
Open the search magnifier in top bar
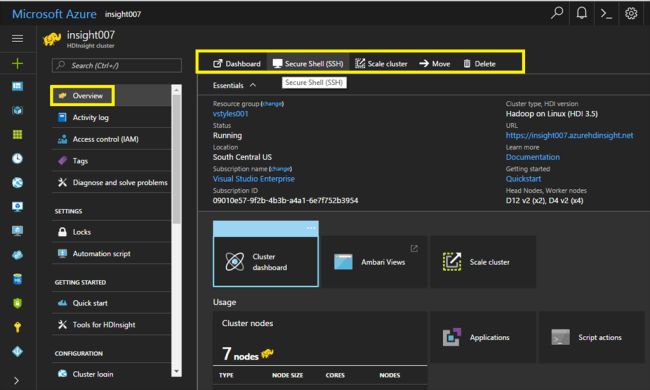(x=557, y=13)
